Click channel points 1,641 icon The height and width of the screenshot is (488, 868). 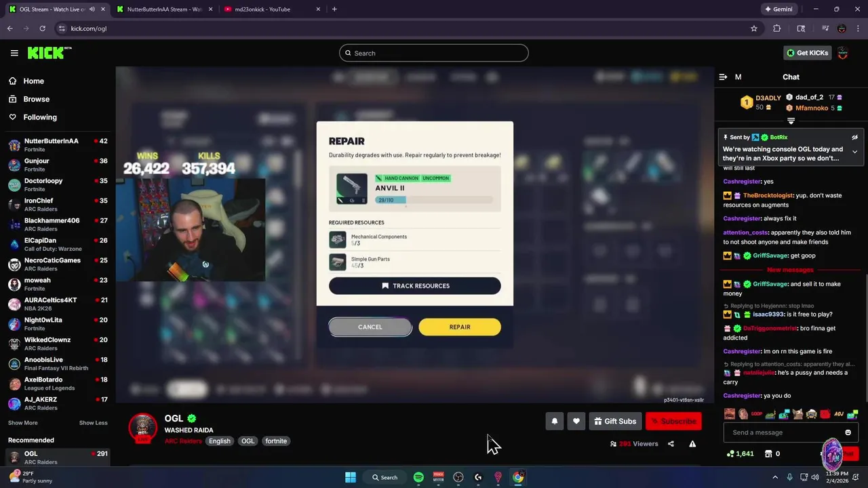[x=740, y=453]
